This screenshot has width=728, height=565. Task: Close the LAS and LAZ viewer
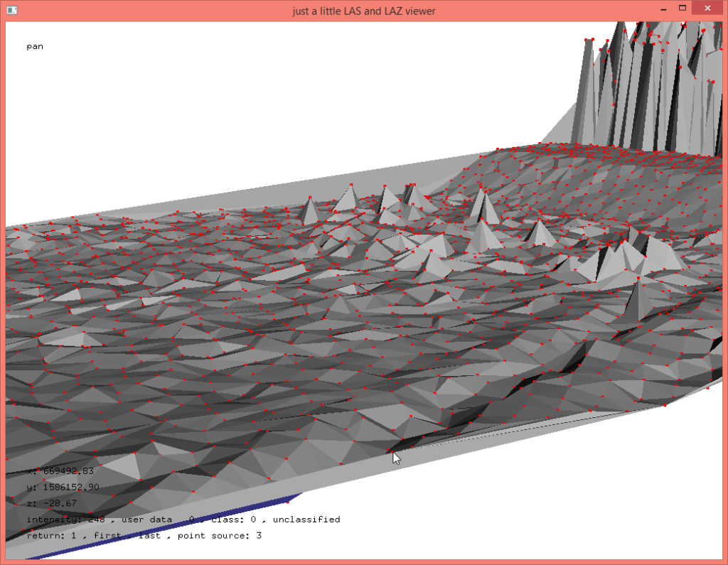[x=707, y=9]
